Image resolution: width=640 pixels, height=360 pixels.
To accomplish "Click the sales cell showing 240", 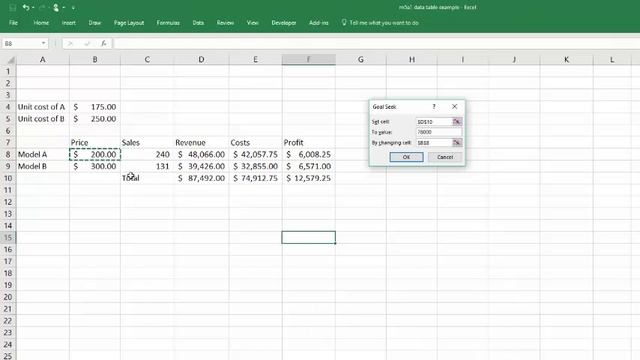I will pos(147,154).
